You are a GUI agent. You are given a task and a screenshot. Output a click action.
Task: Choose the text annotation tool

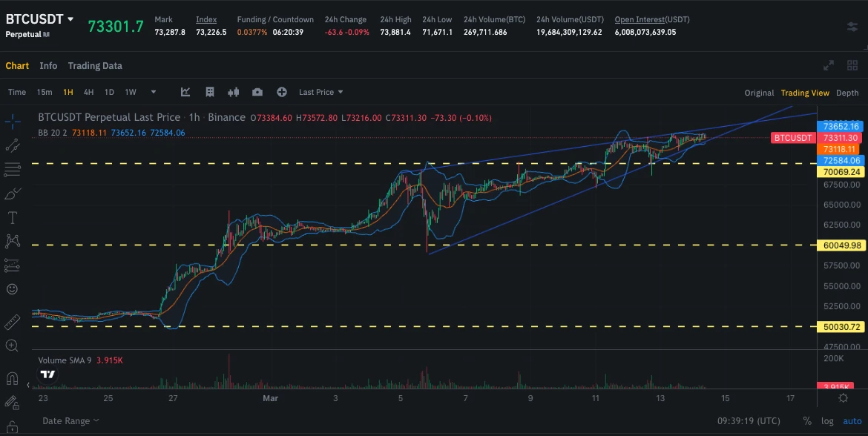pos(12,217)
